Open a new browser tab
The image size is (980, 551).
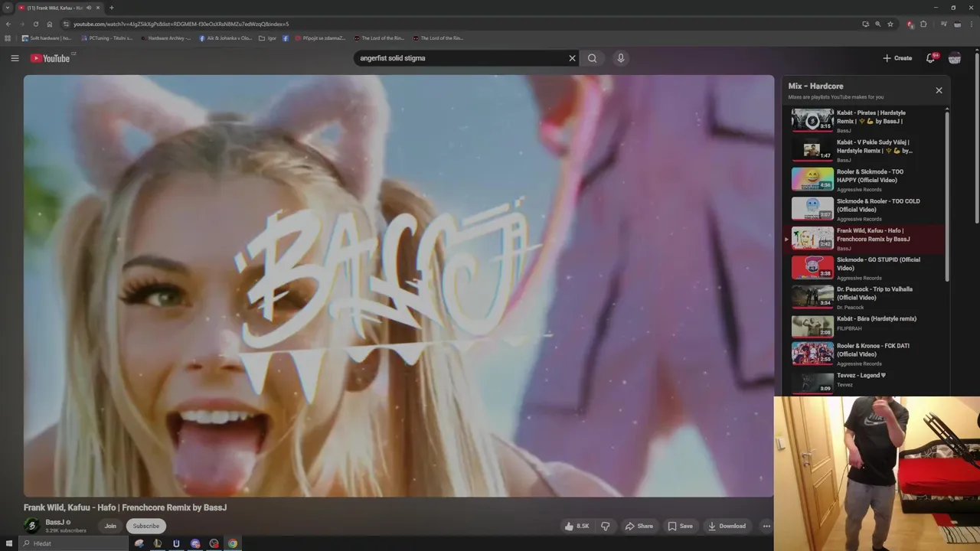[112, 8]
